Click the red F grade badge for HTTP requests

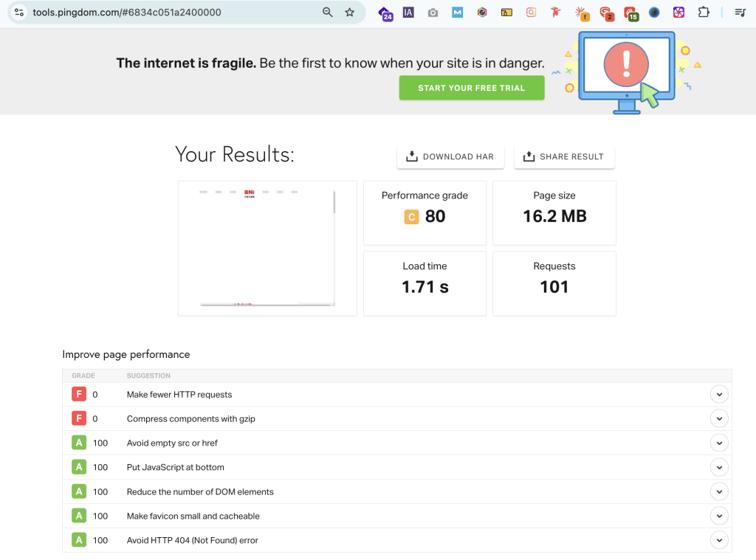click(79, 394)
